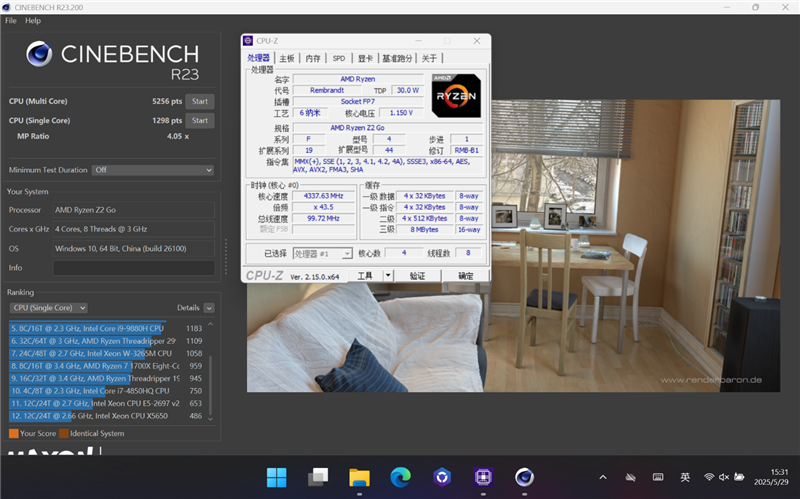
Task: Click the Identical System brown swatch
Action: [64, 433]
